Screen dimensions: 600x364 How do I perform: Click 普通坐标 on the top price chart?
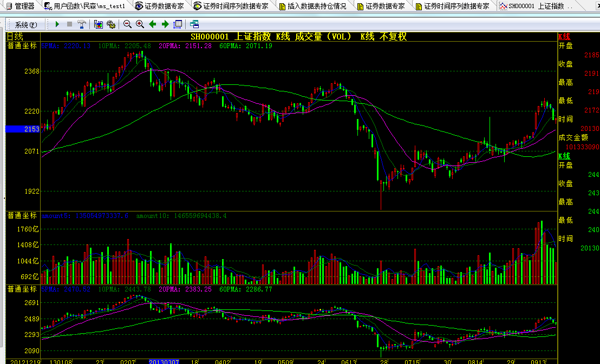pyautogui.click(x=22, y=46)
